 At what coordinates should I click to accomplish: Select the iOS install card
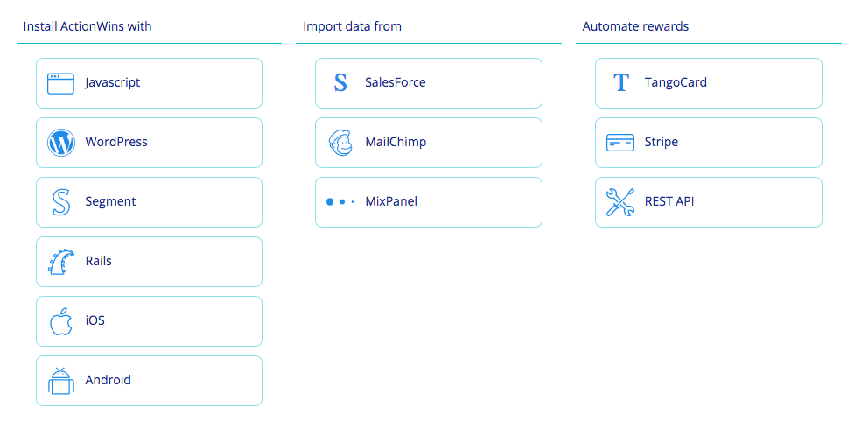149,321
